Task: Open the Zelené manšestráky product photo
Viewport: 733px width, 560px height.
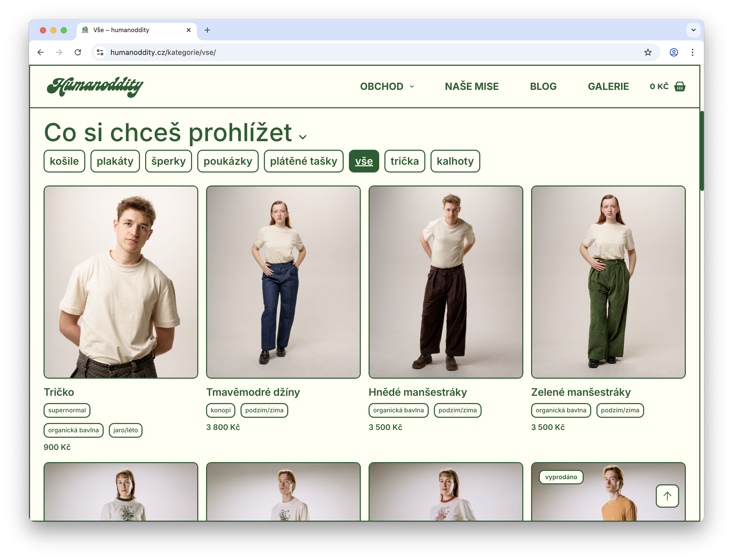Action: click(x=608, y=282)
